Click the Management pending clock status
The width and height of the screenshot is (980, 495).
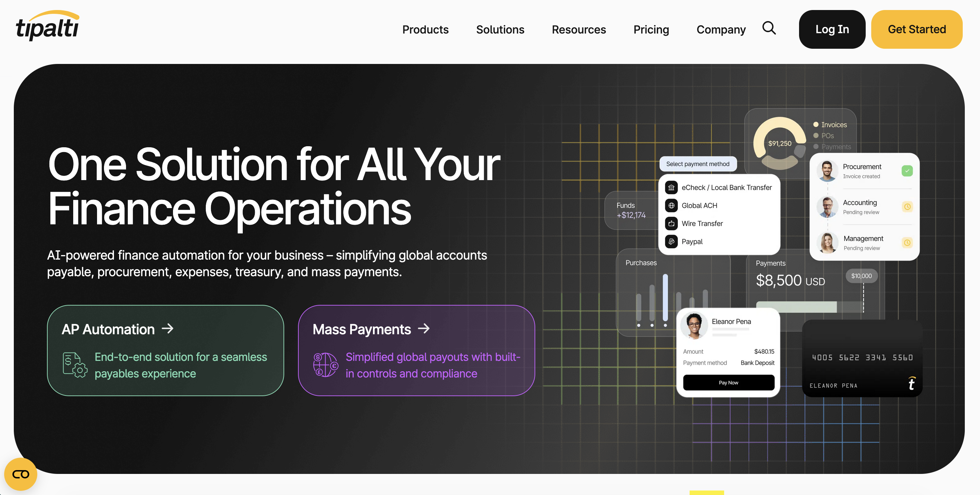coord(907,243)
